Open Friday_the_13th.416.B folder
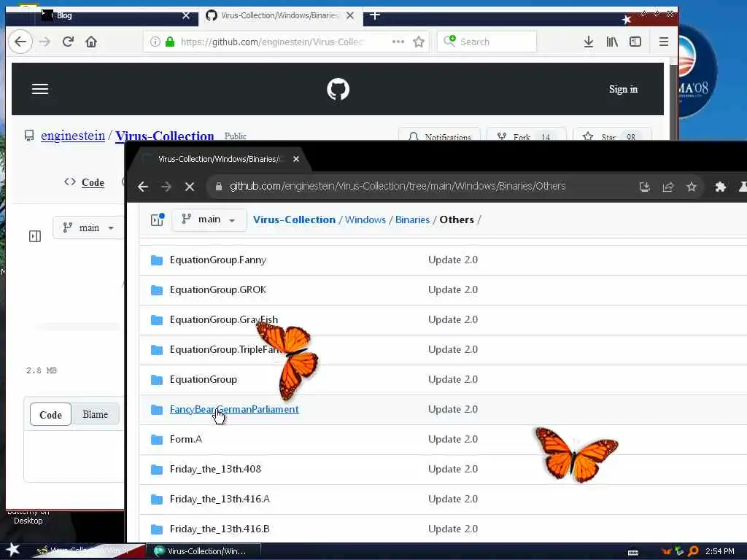Viewport: 747px width, 560px height. [x=220, y=529]
